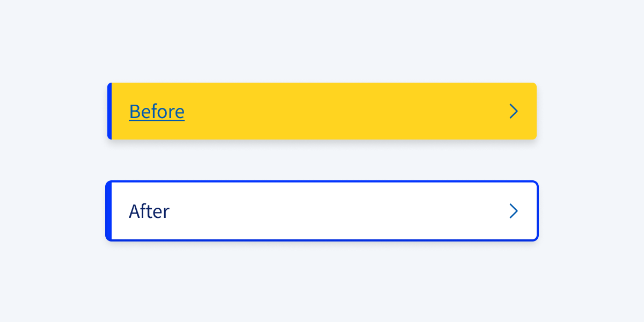644x322 pixels.
Task: Click the chevron arrow on the Before card
Action: click(x=514, y=111)
